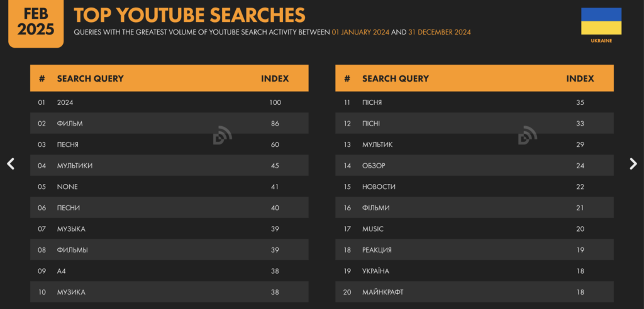The image size is (644, 309).
Task: Select the 'ПЕСНЯ' search query
Action: coord(68,144)
